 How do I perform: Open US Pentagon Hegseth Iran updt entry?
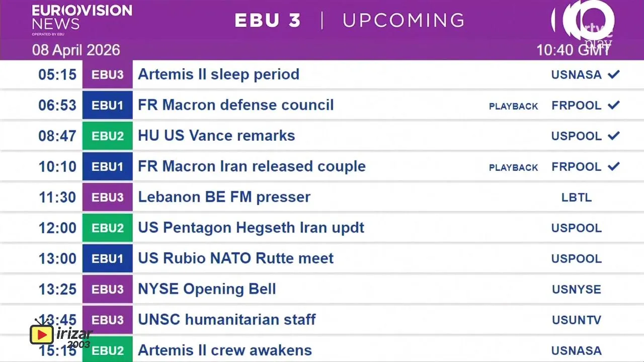pyautogui.click(x=251, y=228)
